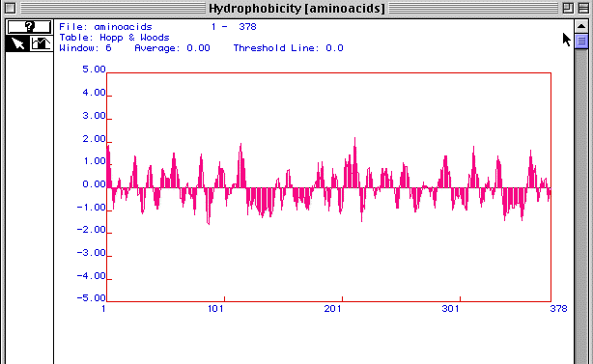Click the window close box
The image size is (593, 364).
[11, 8]
